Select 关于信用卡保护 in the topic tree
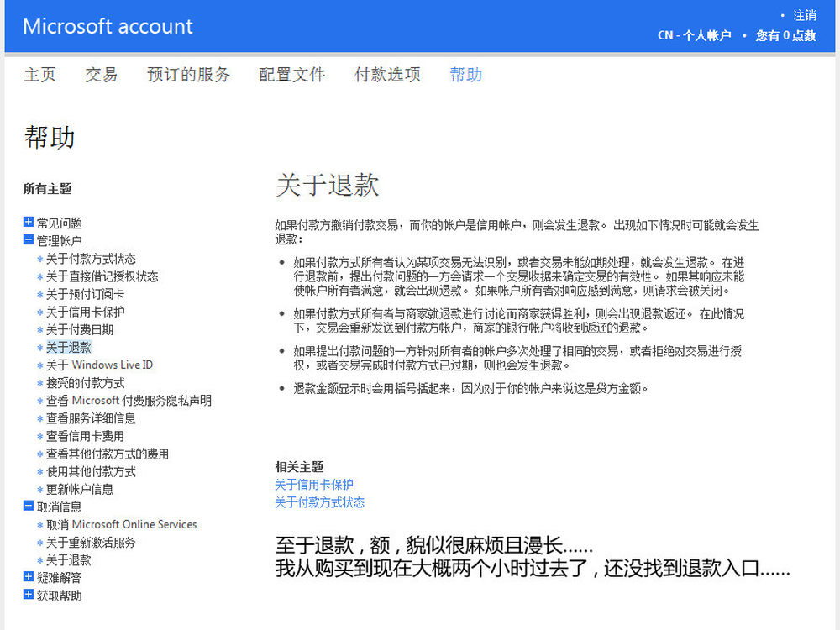This screenshot has height=630, width=840. pyautogui.click(x=85, y=312)
